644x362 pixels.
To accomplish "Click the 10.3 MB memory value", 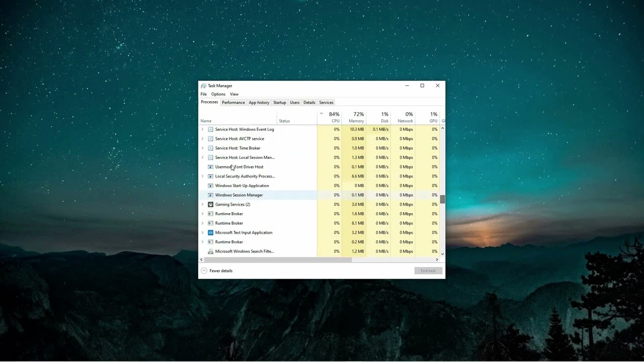I will point(357,129).
